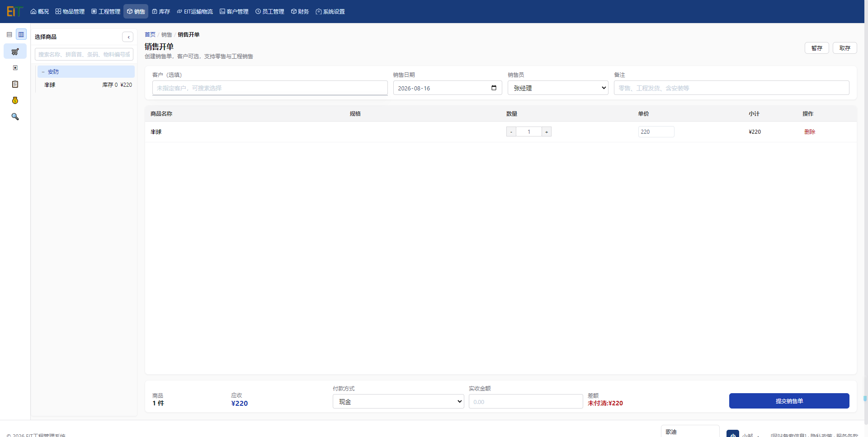Focus the 客户 customer search field
This screenshot has height=437, width=868.
270,88
